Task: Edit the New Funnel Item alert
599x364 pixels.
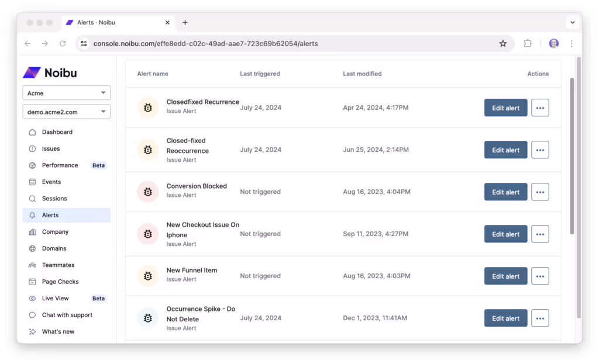Action: tap(505, 276)
